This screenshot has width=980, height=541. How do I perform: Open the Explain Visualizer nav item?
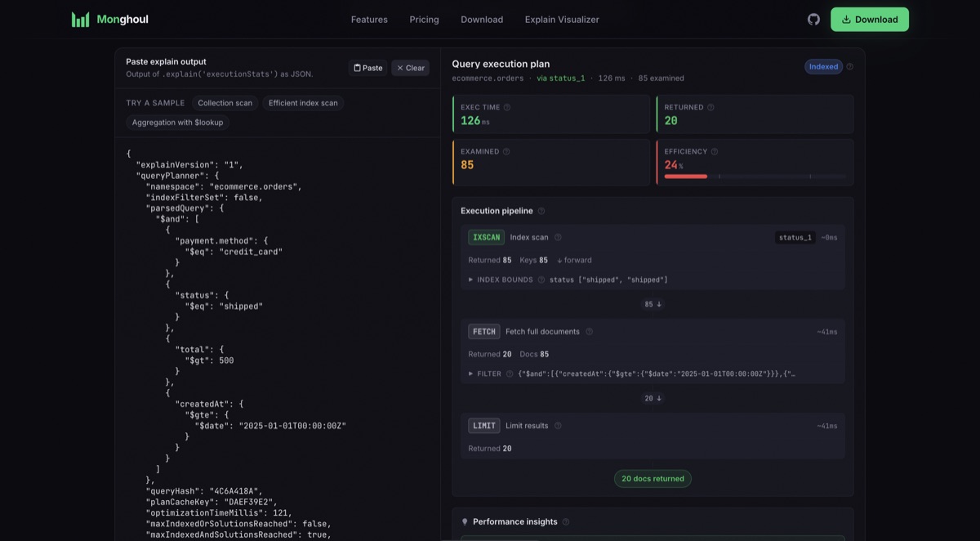(x=562, y=20)
